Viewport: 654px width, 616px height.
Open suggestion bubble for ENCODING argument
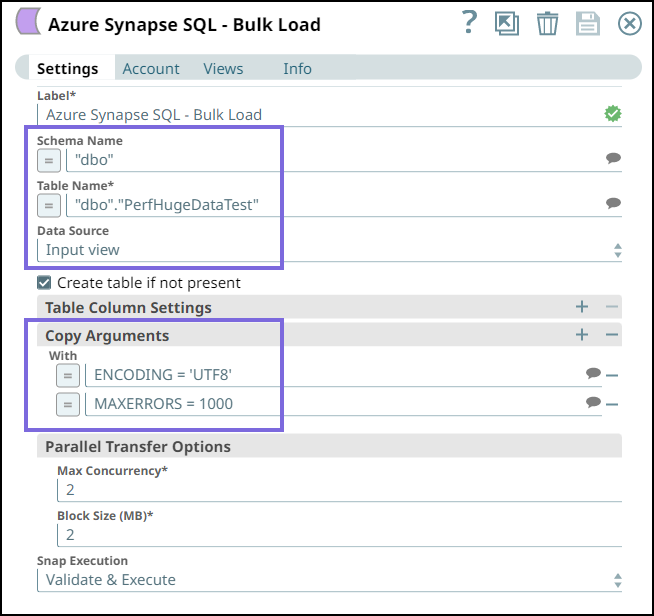click(x=593, y=373)
